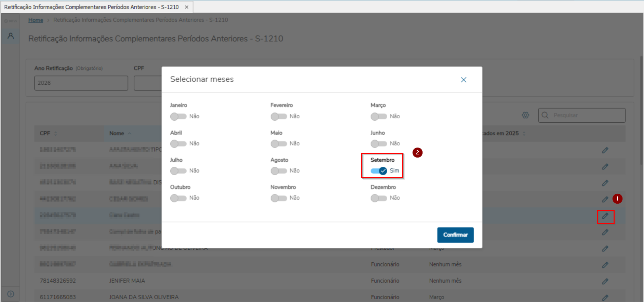Viewport: 644px width, 302px height.
Task: Disable the Setembro month toggle
Action: click(379, 171)
